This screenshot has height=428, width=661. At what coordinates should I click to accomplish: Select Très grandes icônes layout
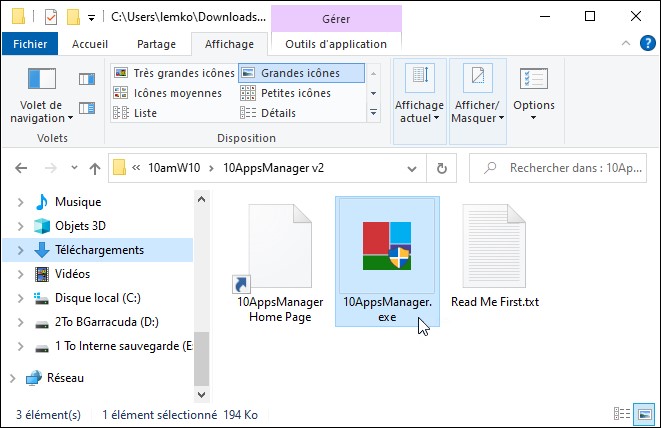pos(173,73)
